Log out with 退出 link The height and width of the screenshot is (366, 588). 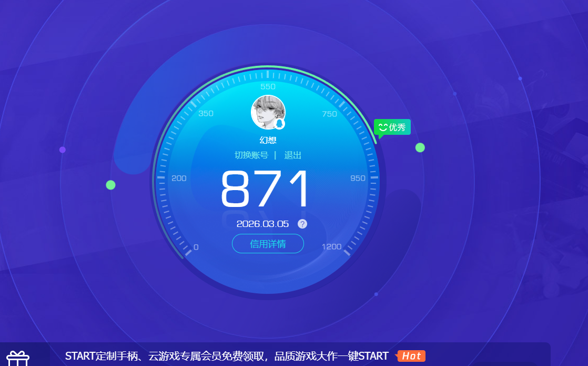point(293,155)
